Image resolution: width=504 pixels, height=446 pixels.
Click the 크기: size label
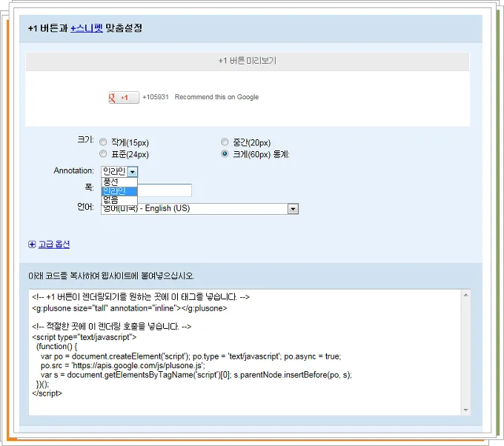85,140
